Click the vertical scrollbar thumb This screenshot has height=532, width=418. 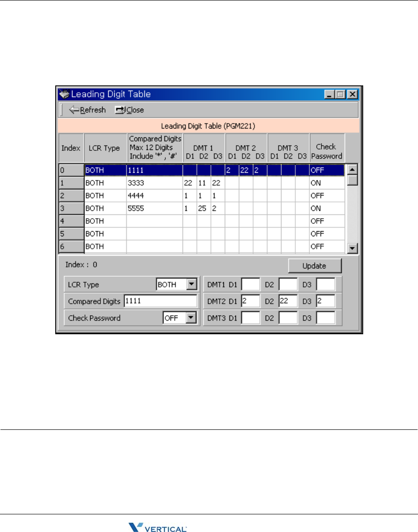[353, 180]
